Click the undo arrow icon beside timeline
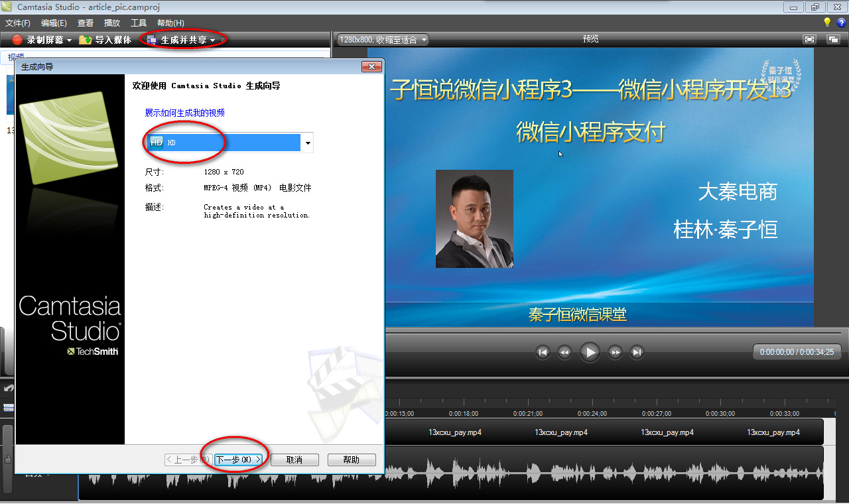Screen dimensions: 849x504 [x=9, y=389]
